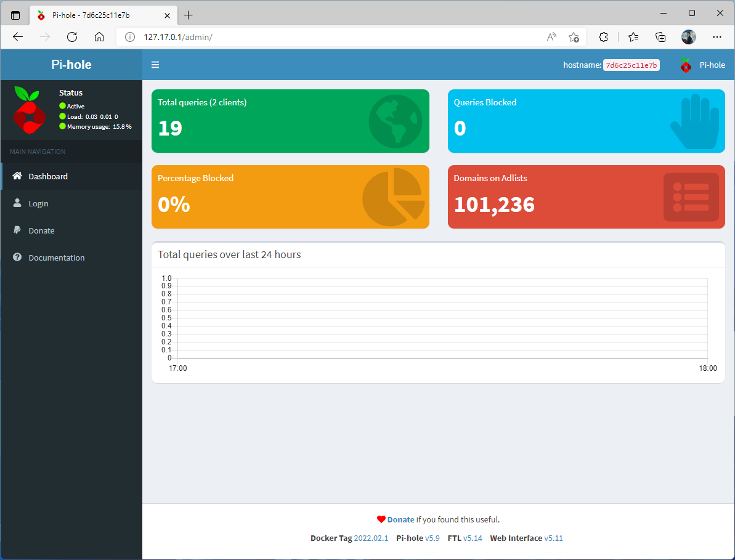Click the Load 0.03 0.01 0 status line

tap(89, 116)
